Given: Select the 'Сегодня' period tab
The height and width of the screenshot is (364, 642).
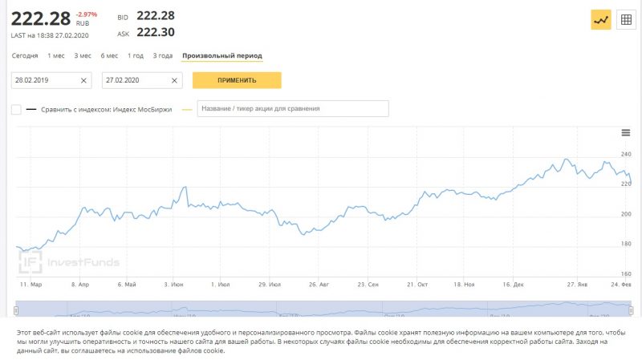Looking at the screenshot, I should coord(25,55).
